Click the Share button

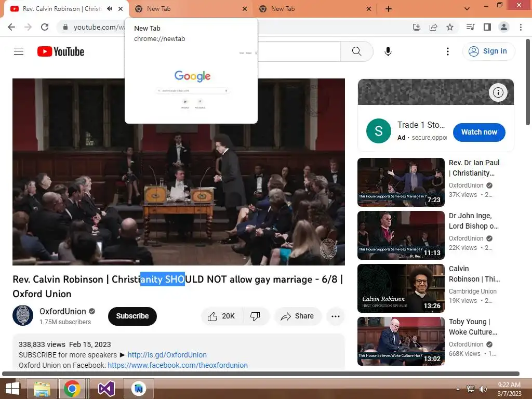[x=298, y=316]
